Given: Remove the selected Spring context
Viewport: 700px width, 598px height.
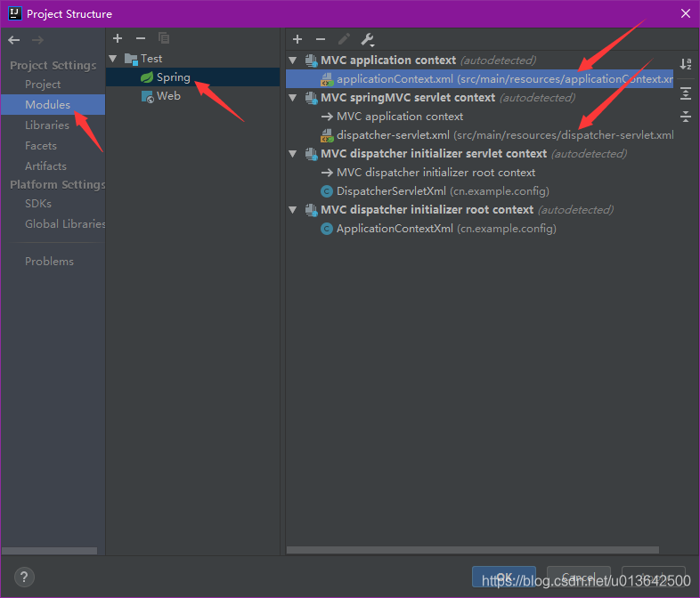Looking at the screenshot, I should [x=321, y=39].
